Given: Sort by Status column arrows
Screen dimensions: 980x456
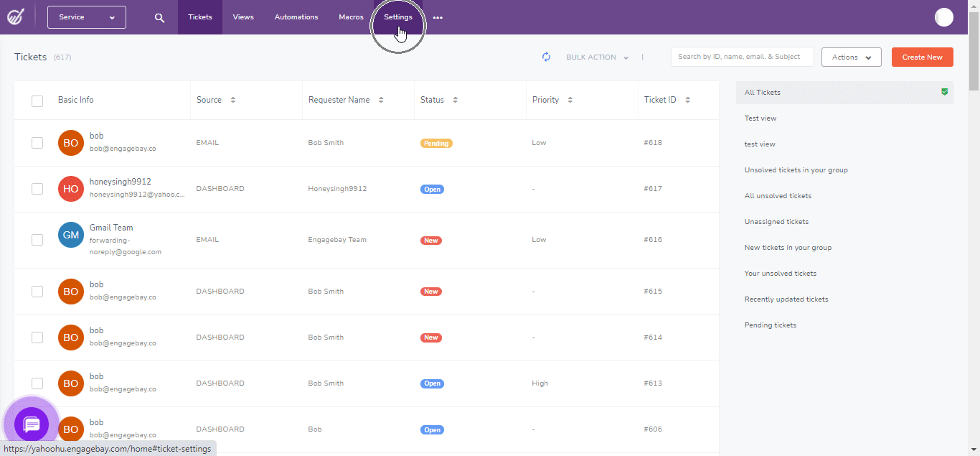Looking at the screenshot, I should point(456,100).
